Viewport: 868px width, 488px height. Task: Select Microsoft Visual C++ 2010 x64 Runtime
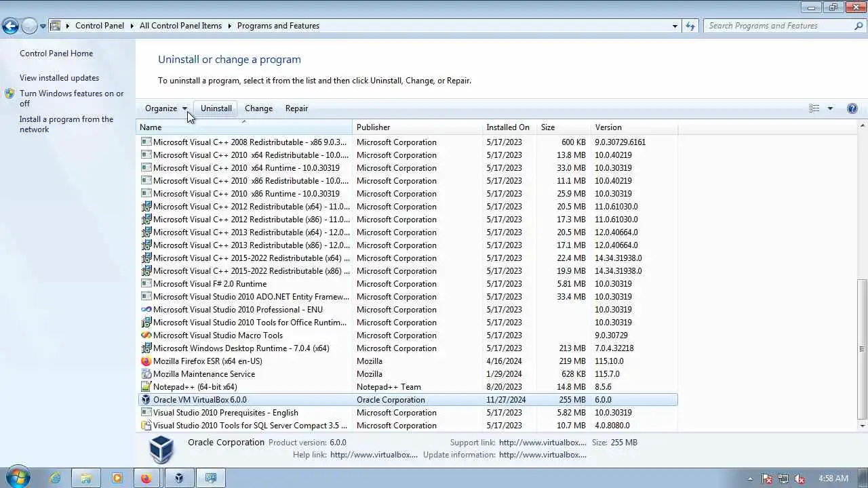coord(408,168)
